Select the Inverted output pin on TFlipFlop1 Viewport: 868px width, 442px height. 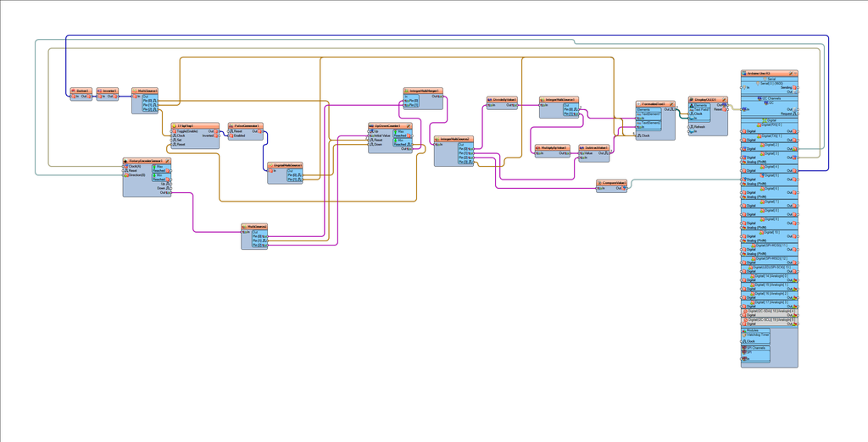pos(210,135)
